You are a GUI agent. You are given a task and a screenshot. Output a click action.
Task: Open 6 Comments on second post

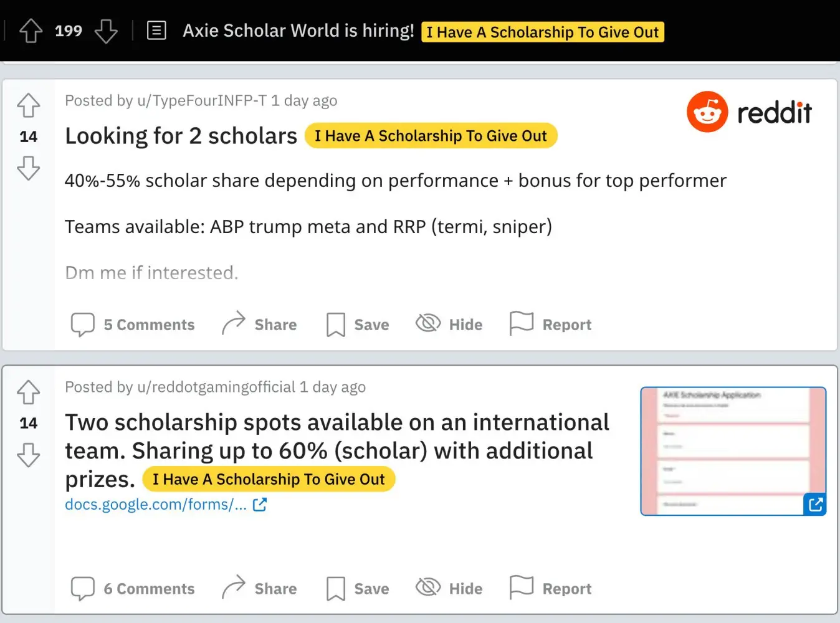point(133,589)
